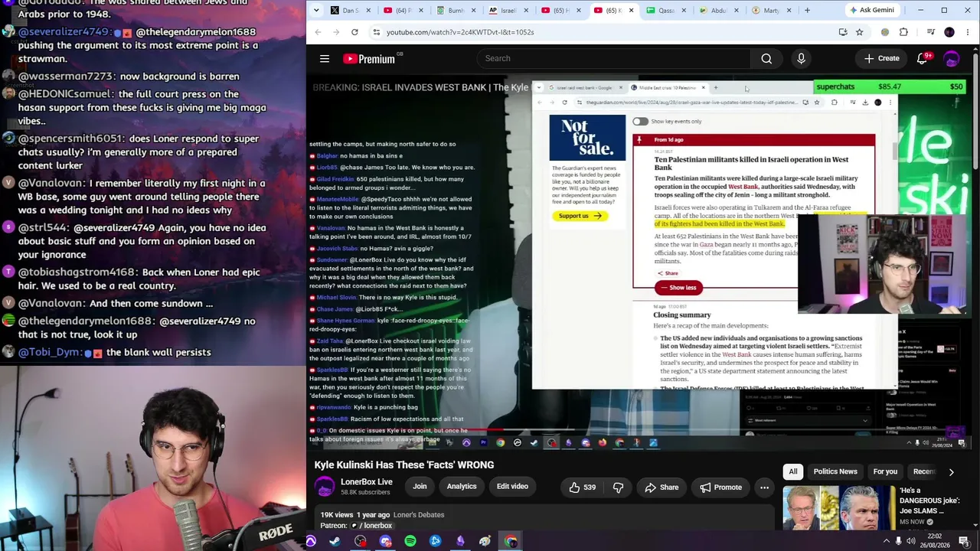The width and height of the screenshot is (980, 551).
Task: Start voice search with the microphone icon
Action: (x=801, y=59)
